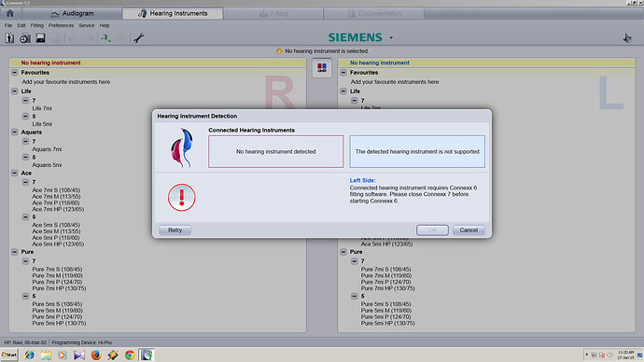Select Ace 5mi HP (123/65) left panel

pyautogui.click(x=58, y=244)
